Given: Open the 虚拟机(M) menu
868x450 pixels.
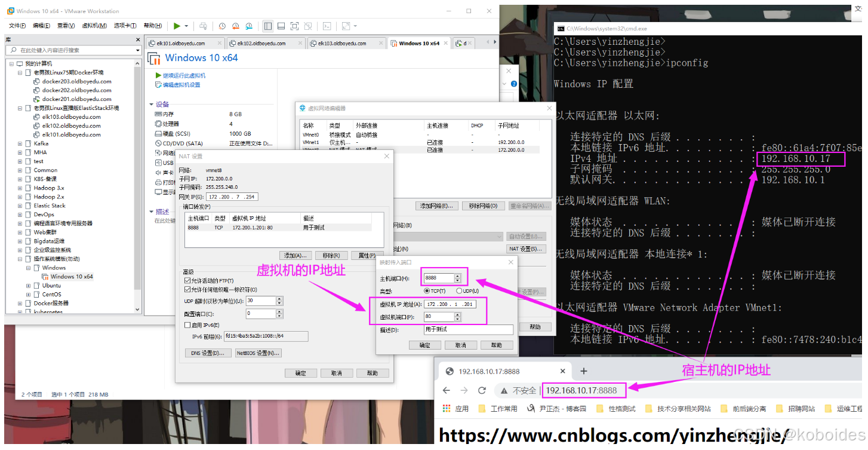Looking at the screenshot, I should 94,26.
